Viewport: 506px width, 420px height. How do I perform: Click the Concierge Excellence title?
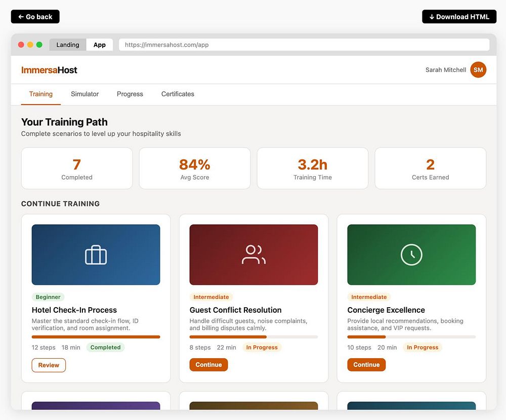click(x=386, y=310)
